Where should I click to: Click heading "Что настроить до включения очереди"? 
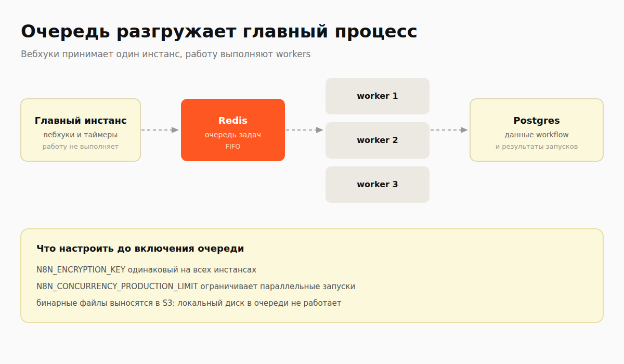click(140, 249)
